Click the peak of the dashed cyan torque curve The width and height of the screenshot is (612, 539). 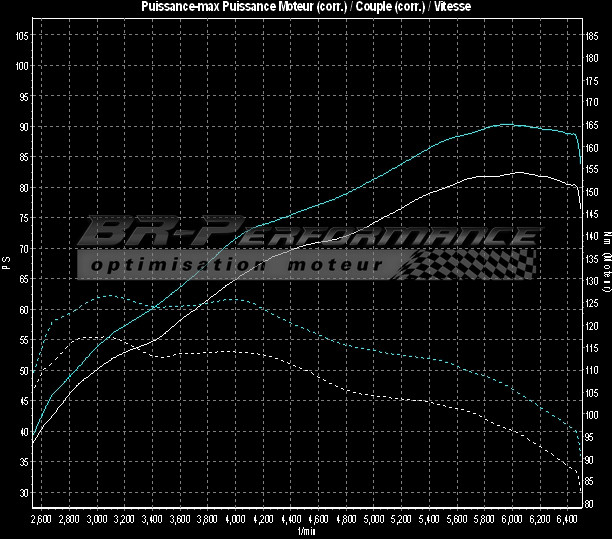[x=110, y=296]
